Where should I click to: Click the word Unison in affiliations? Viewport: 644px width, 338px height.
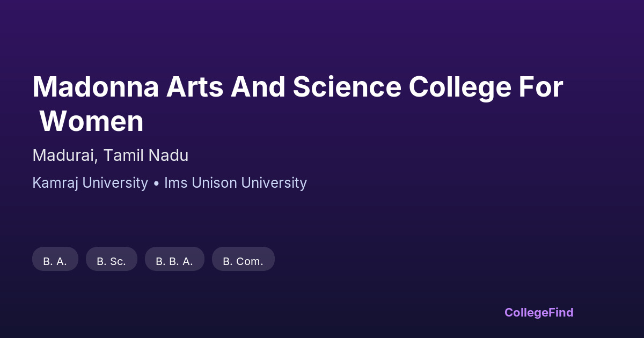pos(214,183)
